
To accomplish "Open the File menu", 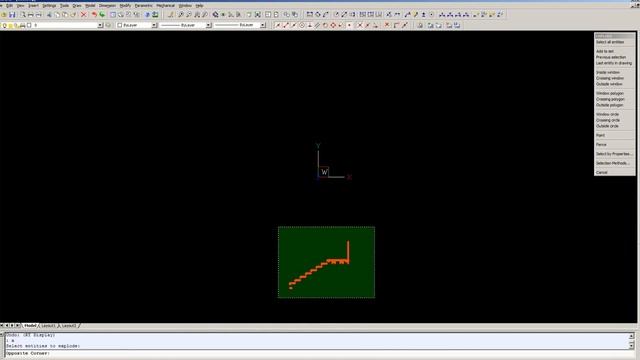I will pos(1,6).
